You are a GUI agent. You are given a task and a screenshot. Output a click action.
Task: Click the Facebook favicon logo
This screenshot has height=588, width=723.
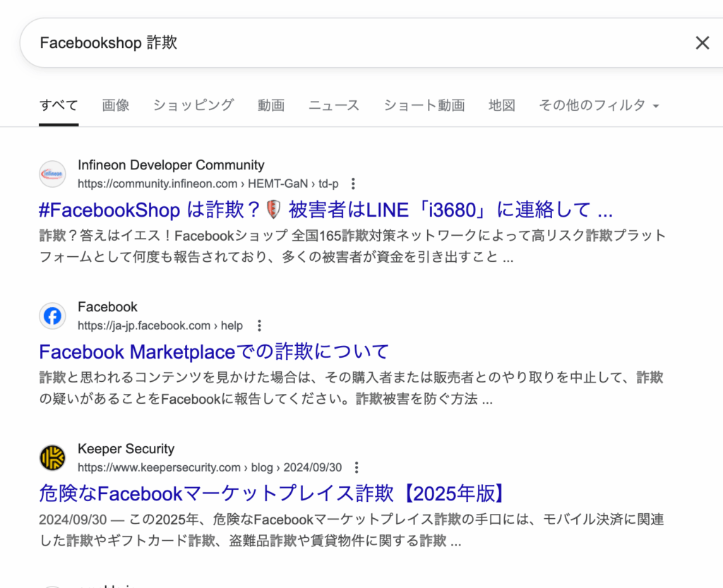[x=52, y=316]
